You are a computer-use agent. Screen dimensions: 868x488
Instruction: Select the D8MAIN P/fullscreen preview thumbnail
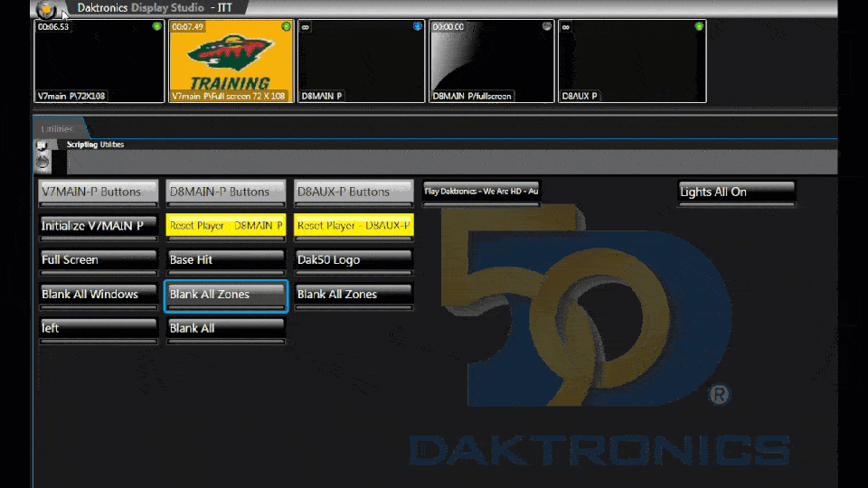(x=491, y=61)
